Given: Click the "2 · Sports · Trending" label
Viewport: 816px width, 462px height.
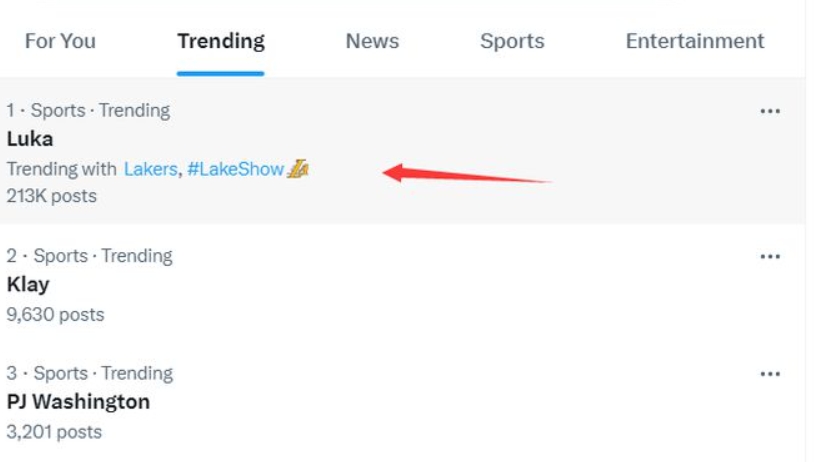Looking at the screenshot, I should point(89,256).
